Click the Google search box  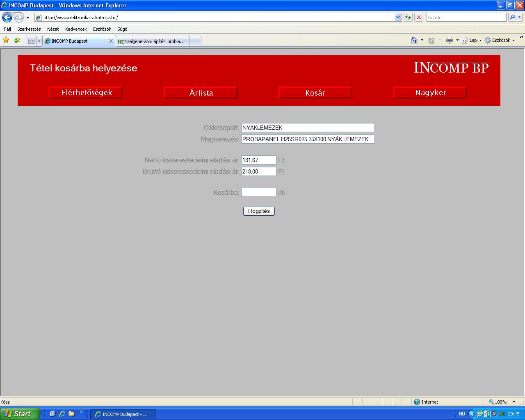466,18
